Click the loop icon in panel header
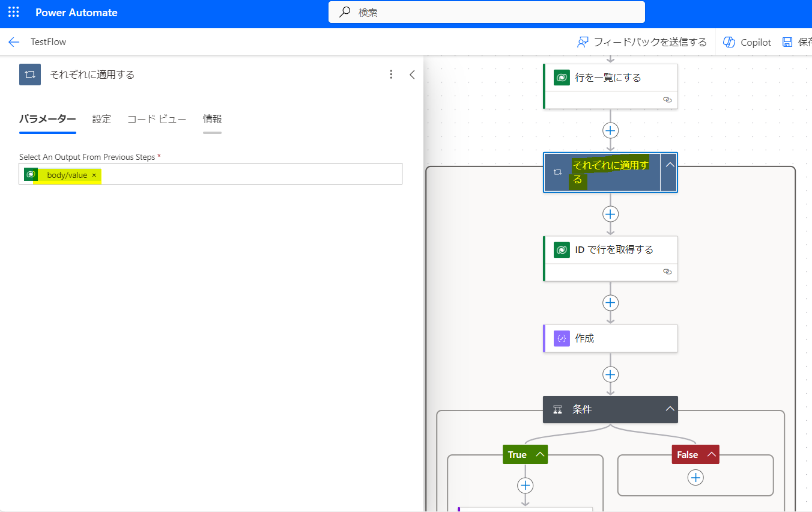 30,75
